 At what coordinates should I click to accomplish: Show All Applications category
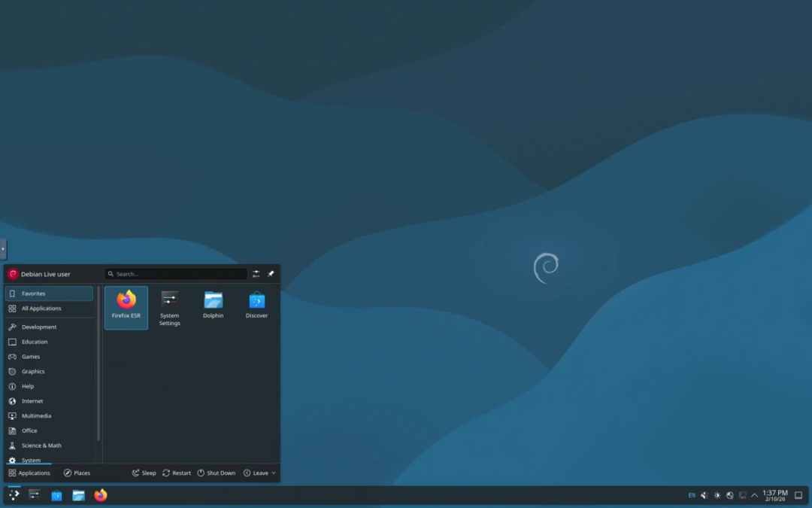[49, 309]
